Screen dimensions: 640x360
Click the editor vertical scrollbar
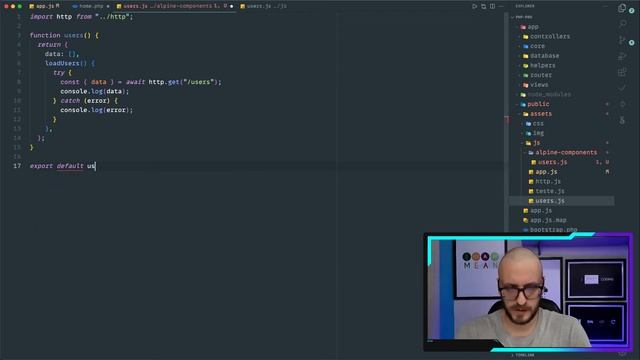507,122
